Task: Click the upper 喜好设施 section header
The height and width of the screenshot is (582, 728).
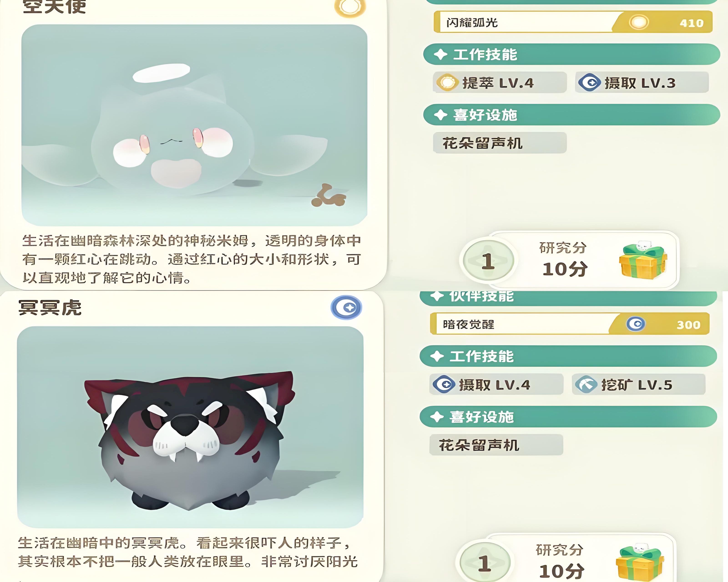Action: (x=572, y=115)
